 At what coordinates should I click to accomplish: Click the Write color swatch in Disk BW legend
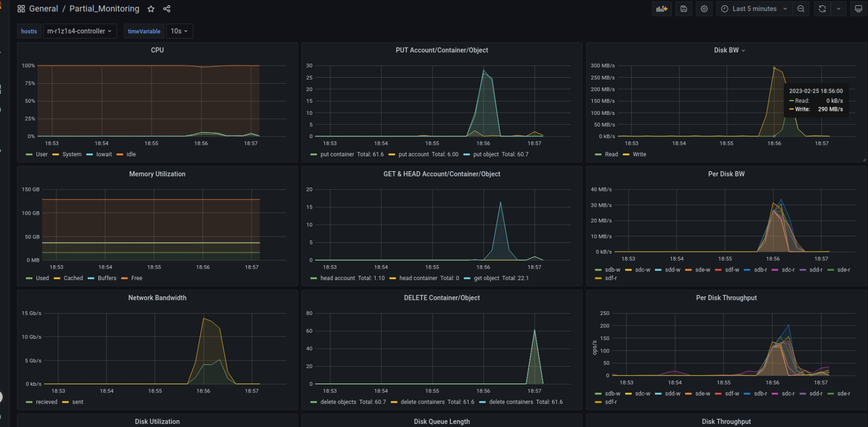(626, 154)
